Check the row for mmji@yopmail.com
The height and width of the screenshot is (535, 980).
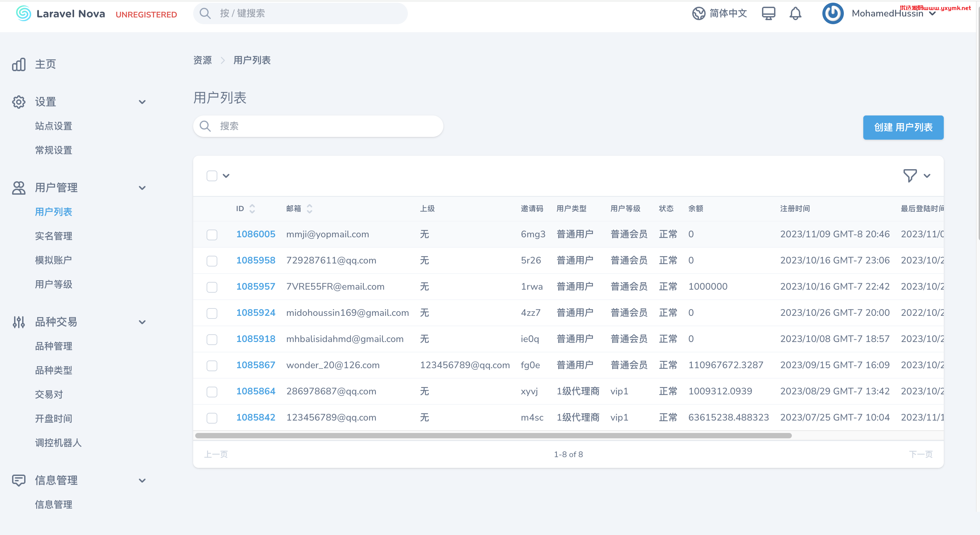coord(212,235)
